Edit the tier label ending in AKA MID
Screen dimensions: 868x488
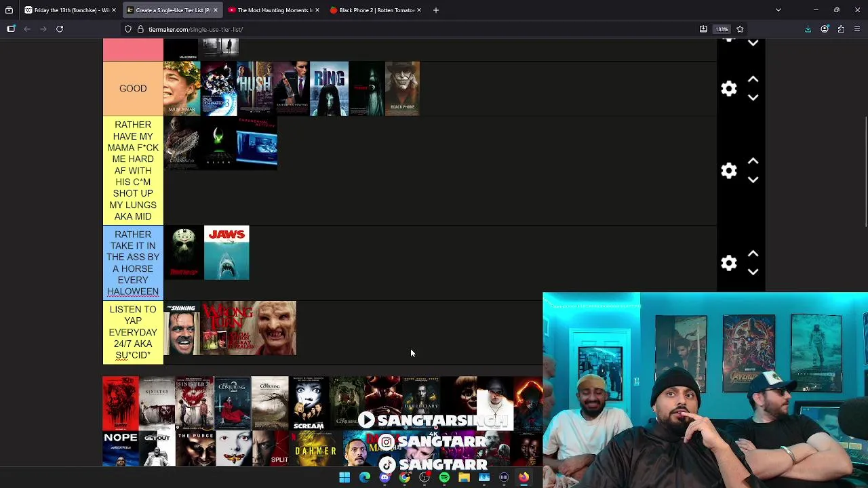pyautogui.click(x=133, y=171)
